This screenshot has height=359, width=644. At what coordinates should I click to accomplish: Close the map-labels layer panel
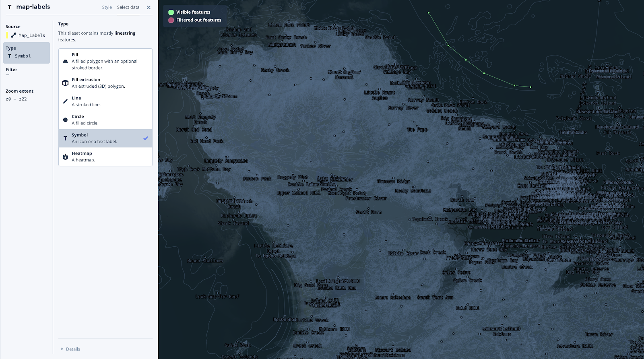pos(149,7)
